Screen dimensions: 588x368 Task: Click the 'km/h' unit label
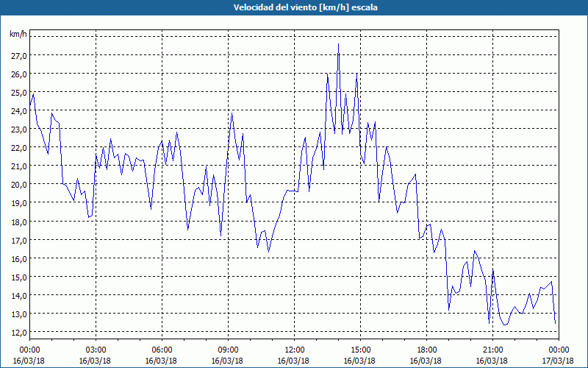point(18,34)
